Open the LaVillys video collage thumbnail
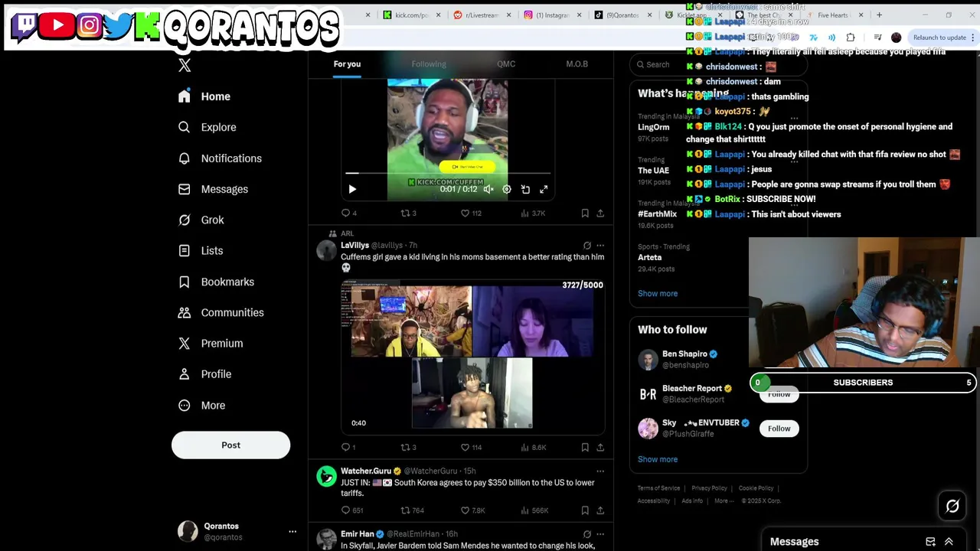The image size is (980, 551). 472,357
